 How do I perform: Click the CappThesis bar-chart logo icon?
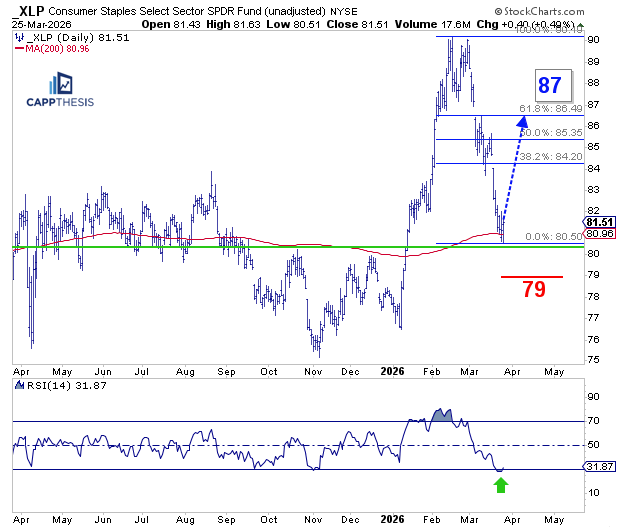[60, 83]
